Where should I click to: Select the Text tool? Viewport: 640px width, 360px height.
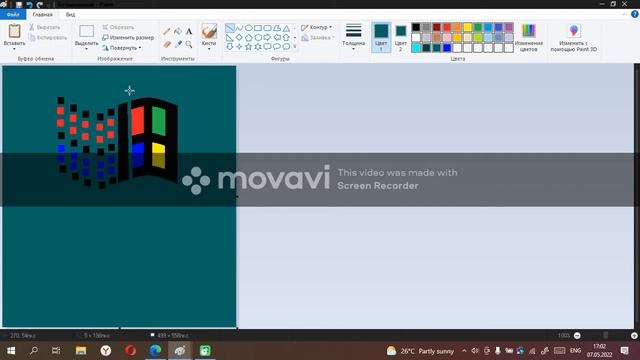coord(189,31)
